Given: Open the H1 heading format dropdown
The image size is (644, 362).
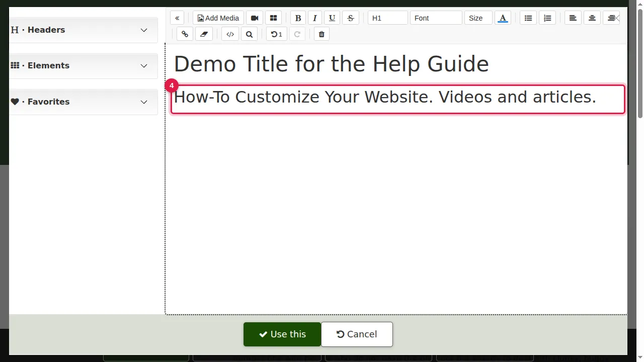Looking at the screenshot, I should pyautogui.click(x=387, y=18).
